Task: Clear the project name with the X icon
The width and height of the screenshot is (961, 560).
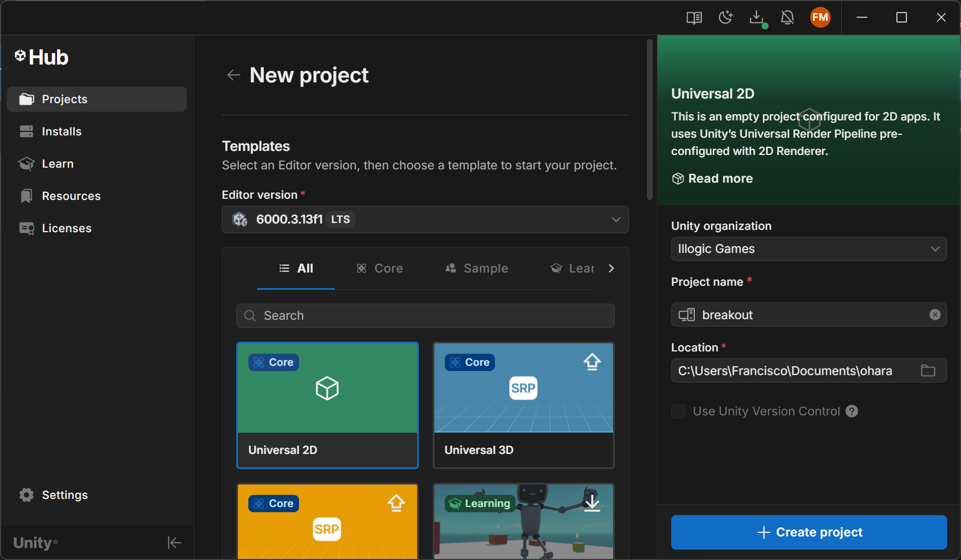Action: 935,315
